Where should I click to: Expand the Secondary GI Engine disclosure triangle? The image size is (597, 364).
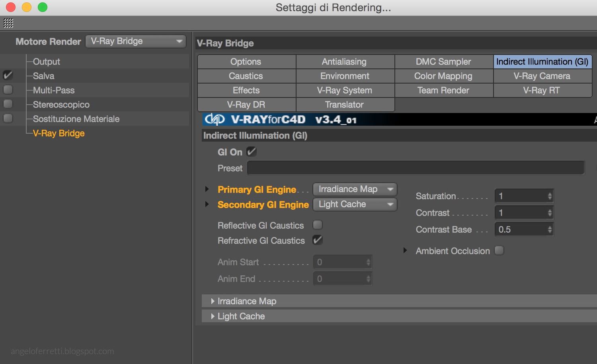(207, 204)
